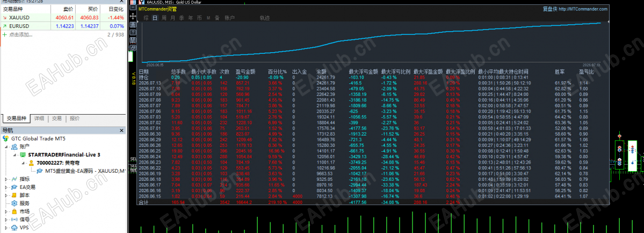Viewport: 644px width, 233px height.
Task: Switch to the 交易品种 tab
Action: coord(17,118)
